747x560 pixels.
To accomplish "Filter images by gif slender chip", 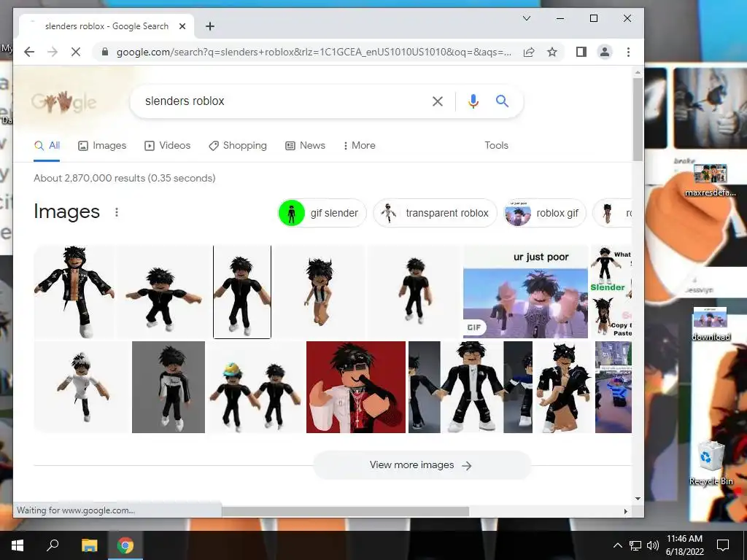I will [x=322, y=213].
